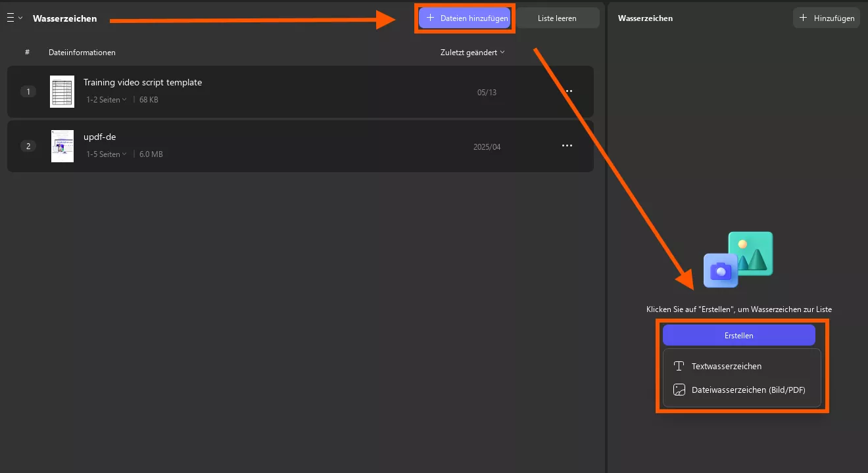Open the hamburger menu beside the Wasserzeichen title
Viewport: 868px width, 473px height.
click(14, 18)
